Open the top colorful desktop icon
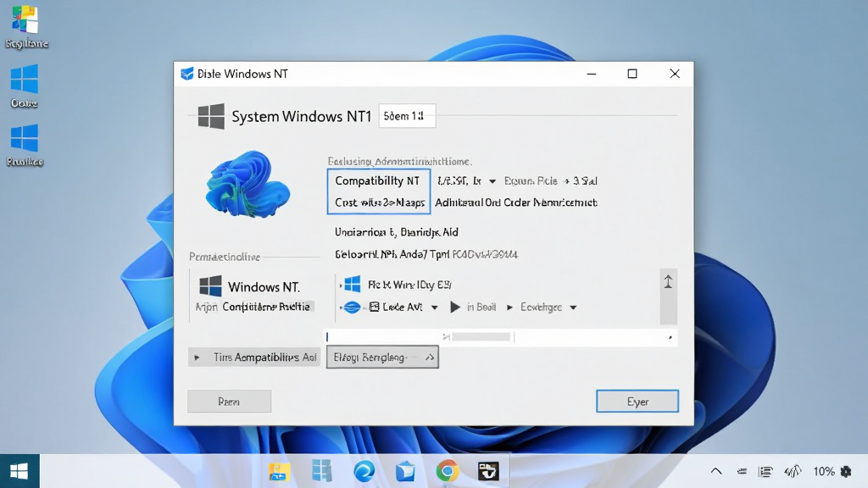 point(25,20)
